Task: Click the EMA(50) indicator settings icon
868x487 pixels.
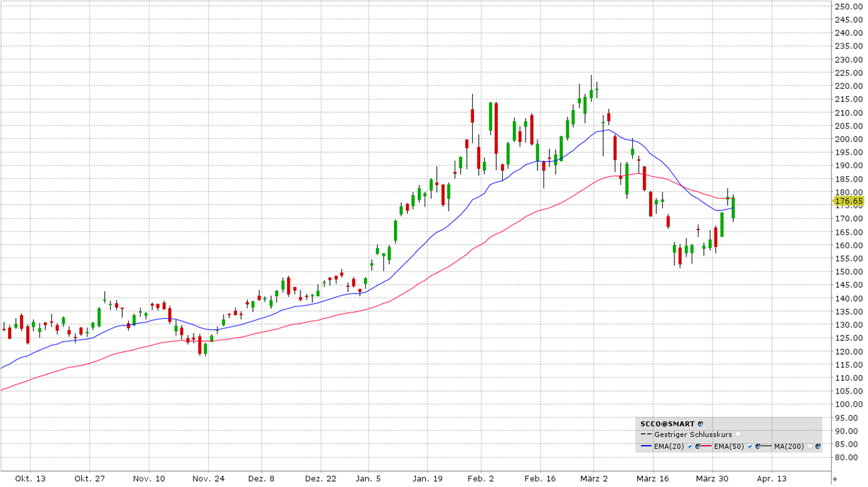Action: coord(758,446)
